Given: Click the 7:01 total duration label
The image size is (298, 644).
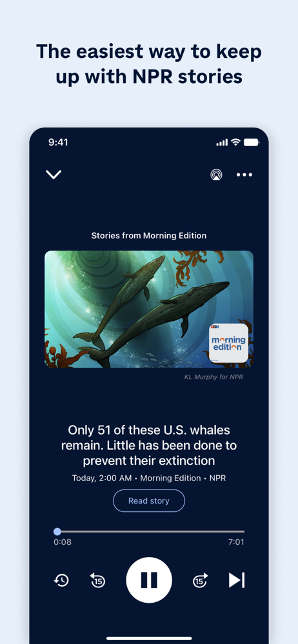Looking at the screenshot, I should [x=236, y=542].
